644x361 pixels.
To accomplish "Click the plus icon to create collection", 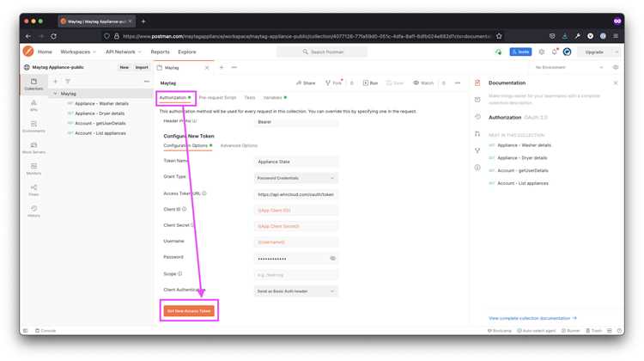I will coord(56,82).
